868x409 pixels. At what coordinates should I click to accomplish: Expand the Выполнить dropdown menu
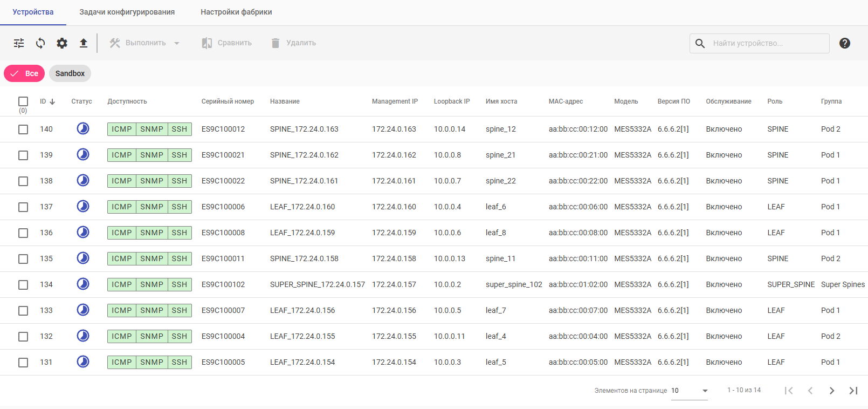[x=176, y=43]
